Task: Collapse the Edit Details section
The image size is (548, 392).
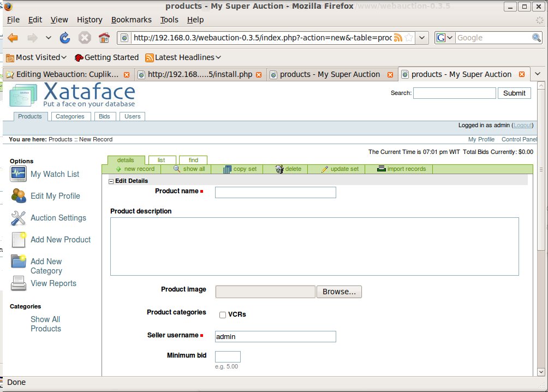Action: coord(111,181)
